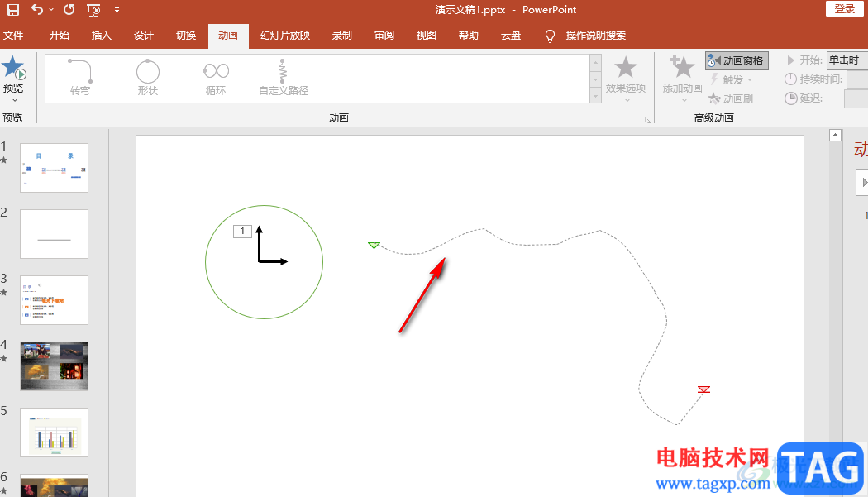Click the lightbulb Tell Me icon
The height and width of the screenshot is (497, 868).
pos(550,36)
